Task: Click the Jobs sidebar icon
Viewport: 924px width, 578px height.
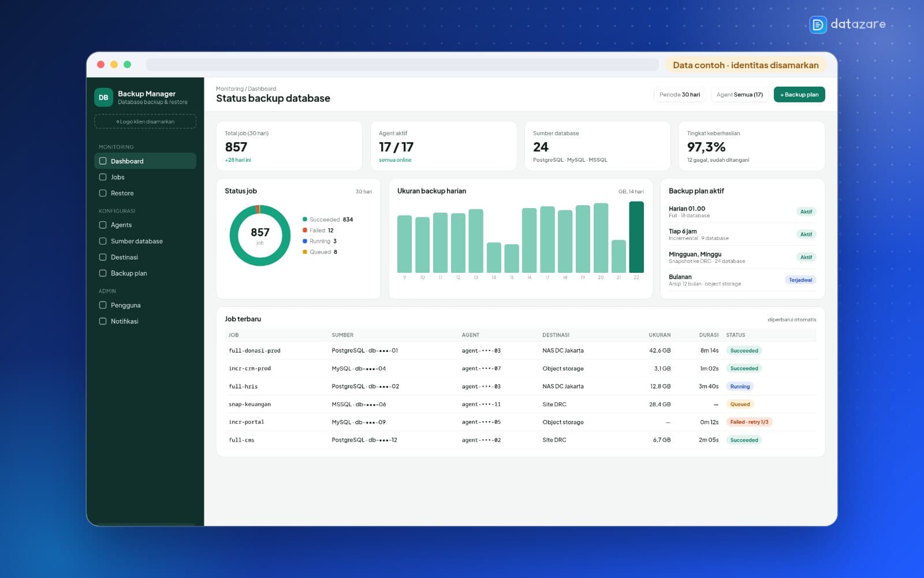Action: (103, 177)
